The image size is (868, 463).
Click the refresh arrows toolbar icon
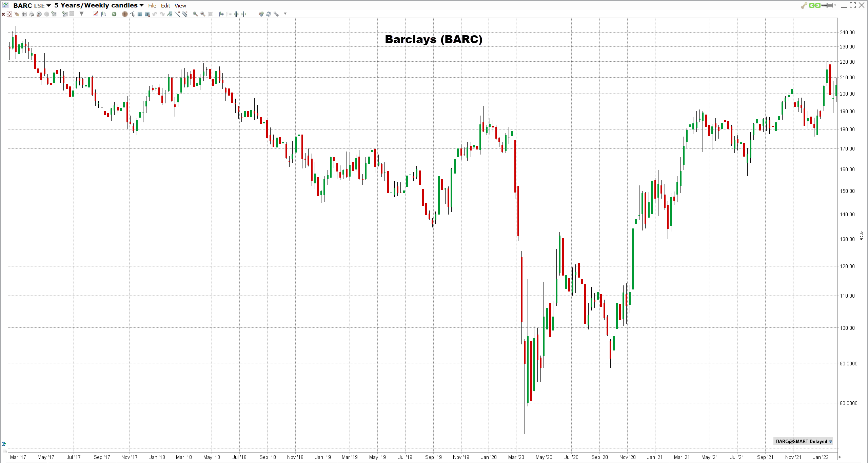click(269, 14)
